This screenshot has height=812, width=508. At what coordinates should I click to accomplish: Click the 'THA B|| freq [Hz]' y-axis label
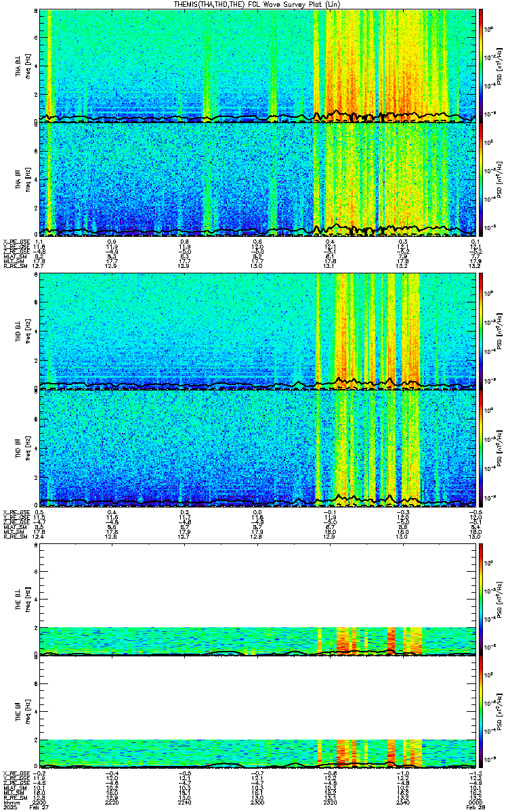23,179
